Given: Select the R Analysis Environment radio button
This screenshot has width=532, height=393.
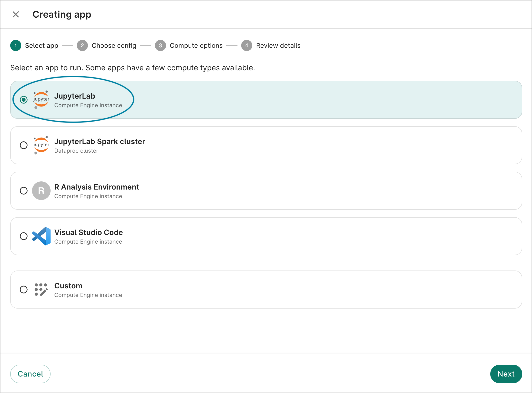Looking at the screenshot, I should (24, 190).
